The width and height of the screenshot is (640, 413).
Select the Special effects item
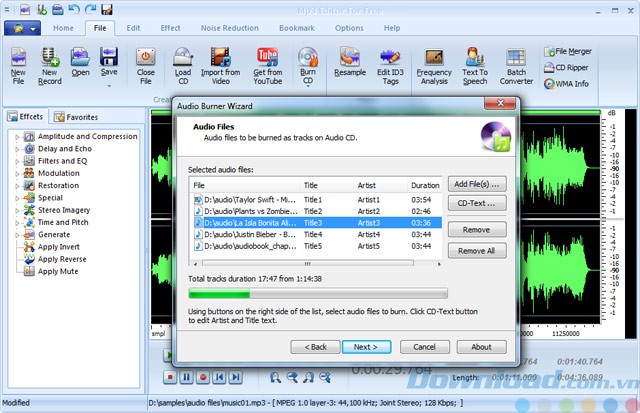pyautogui.click(x=50, y=198)
